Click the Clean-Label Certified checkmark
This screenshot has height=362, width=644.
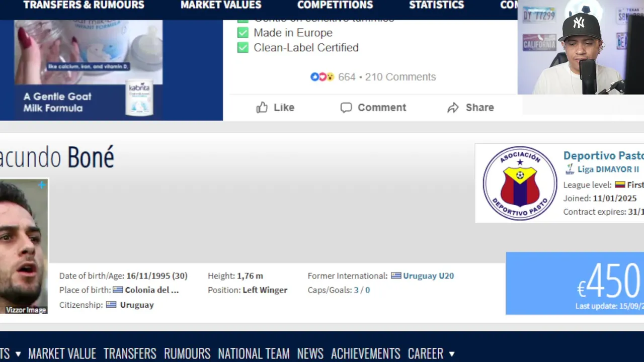[x=243, y=48]
